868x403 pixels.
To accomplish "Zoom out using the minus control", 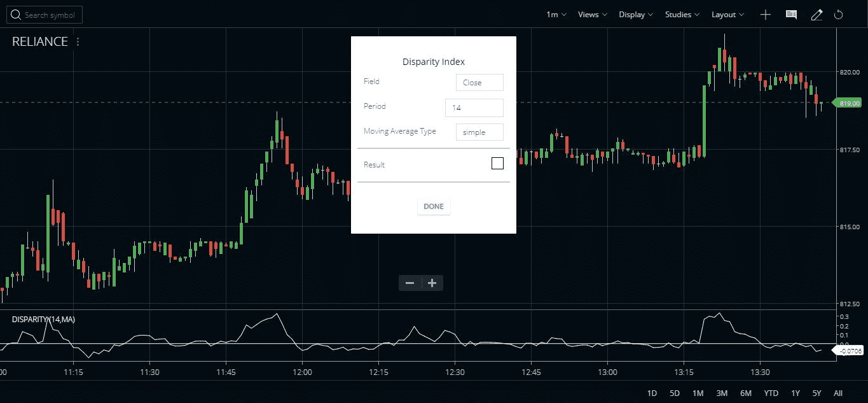I will point(410,283).
